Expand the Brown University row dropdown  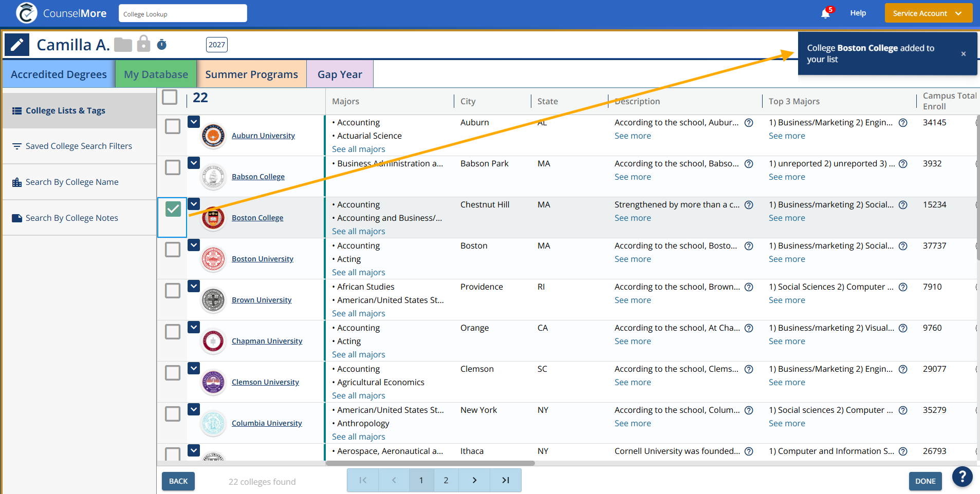[194, 286]
